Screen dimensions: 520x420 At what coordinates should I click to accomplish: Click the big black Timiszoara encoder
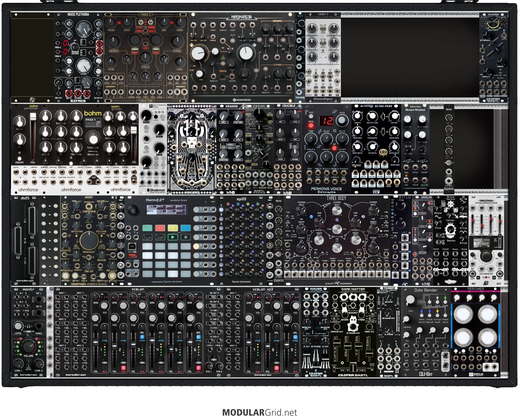pos(486,256)
